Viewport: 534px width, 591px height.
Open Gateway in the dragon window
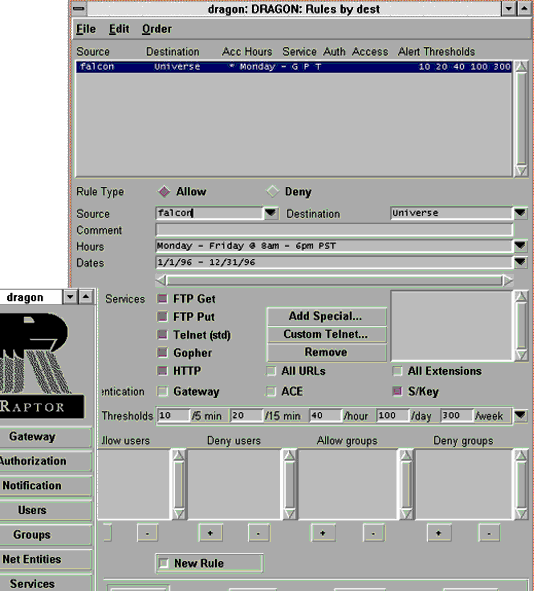[x=45, y=436]
